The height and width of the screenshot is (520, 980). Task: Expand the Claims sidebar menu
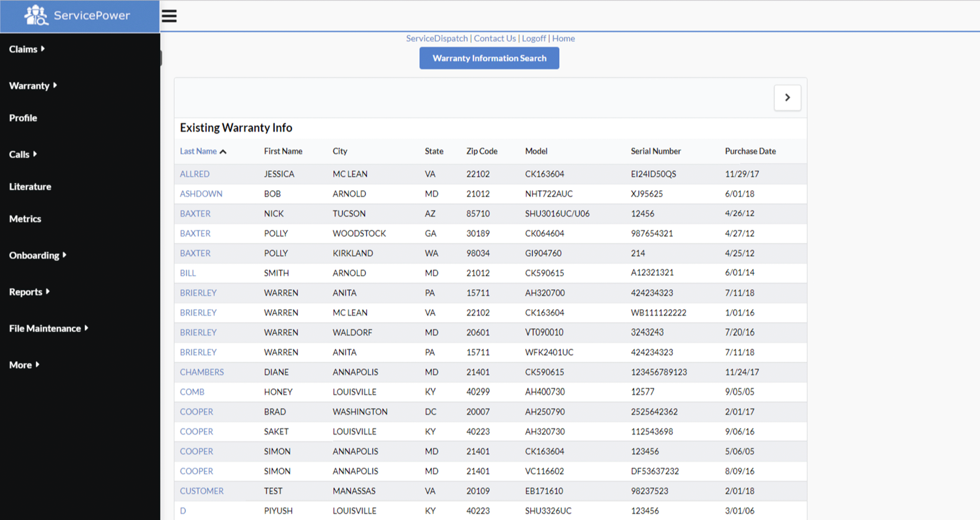(x=27, y=49)
